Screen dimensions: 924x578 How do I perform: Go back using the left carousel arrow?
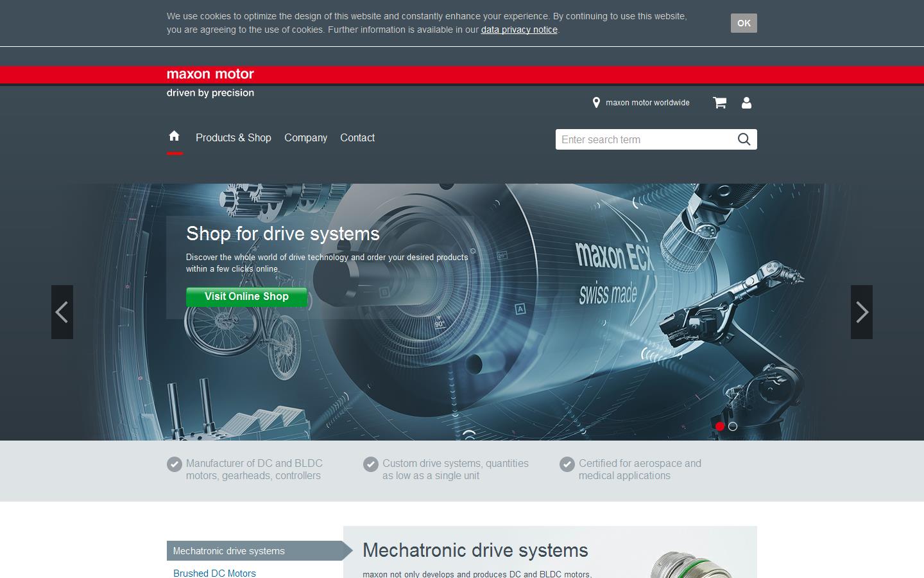pos(62,312)
